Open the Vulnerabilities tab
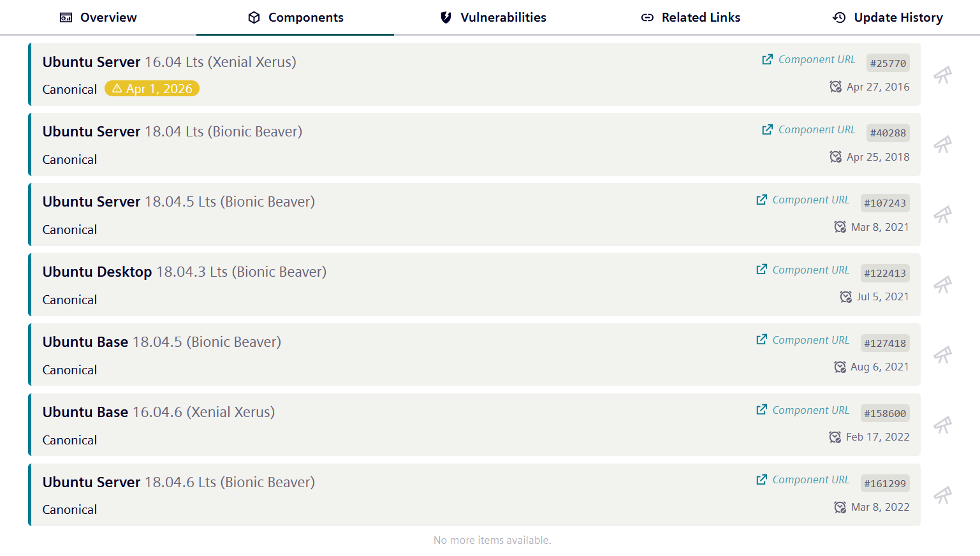This screenshot has width=980, height=556. [493, 17]
